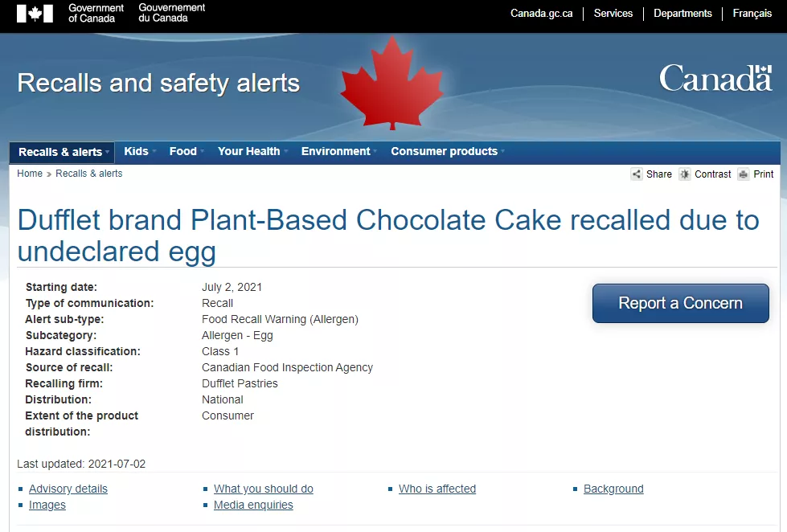Click the Canadian flag icon in header
This screenshot has width=787, height=532.
(x=35, y=14)
